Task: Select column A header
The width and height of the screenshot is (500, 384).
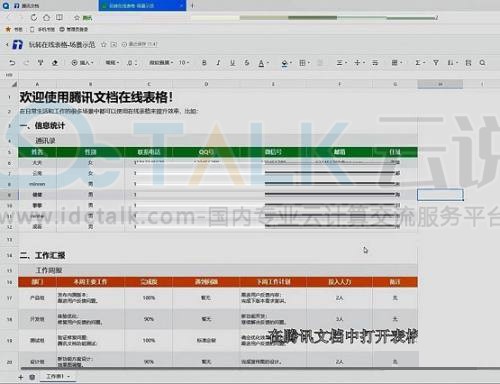Action: (x=37, y=84)
